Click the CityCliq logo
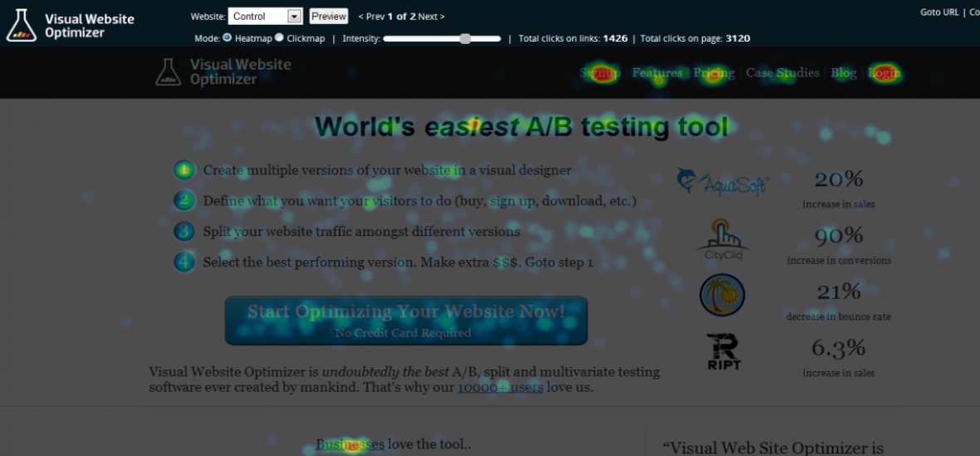 point(722,239)
